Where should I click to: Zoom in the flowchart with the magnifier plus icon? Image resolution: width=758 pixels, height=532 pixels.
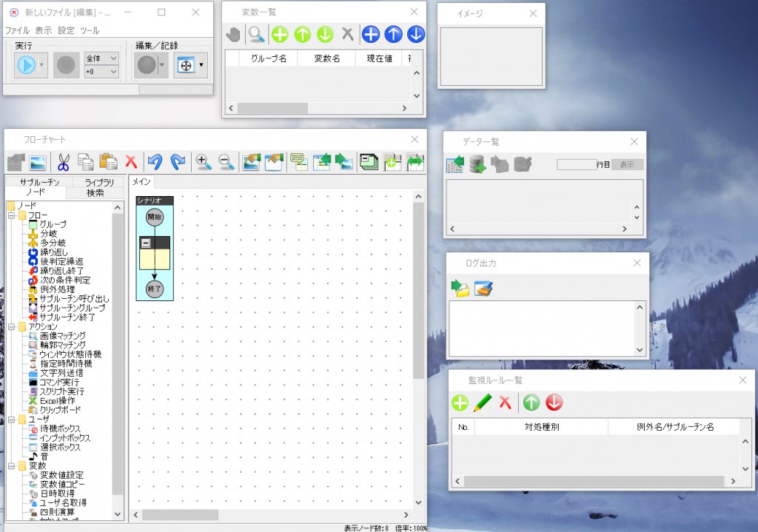click(x=203, y=161)
